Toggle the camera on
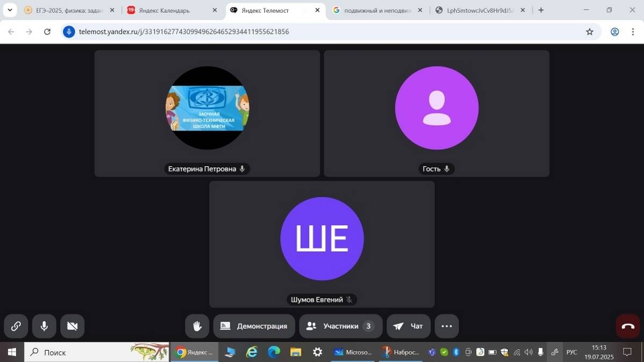 click(x=72, y=326)
